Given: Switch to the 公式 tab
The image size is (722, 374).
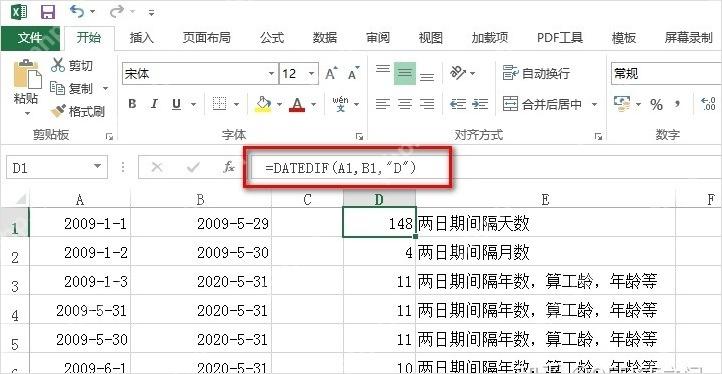Looking at the screenshot, I should click(272, 38).
